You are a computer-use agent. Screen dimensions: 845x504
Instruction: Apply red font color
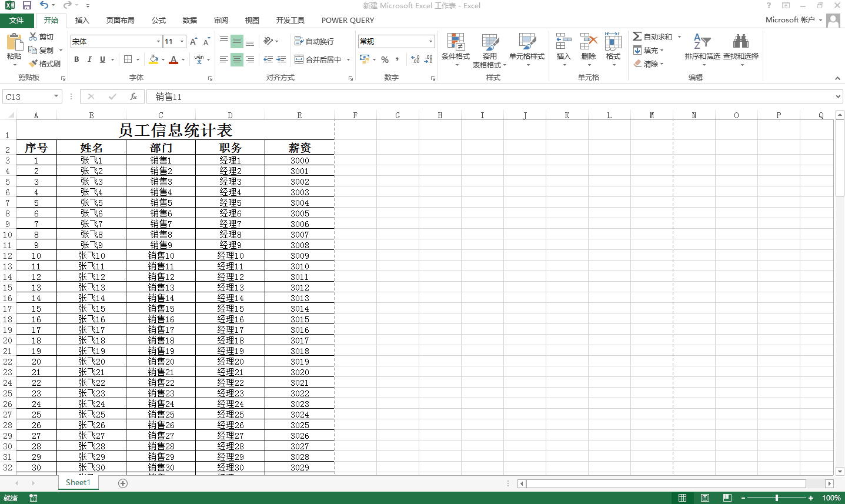click(173, 59)
